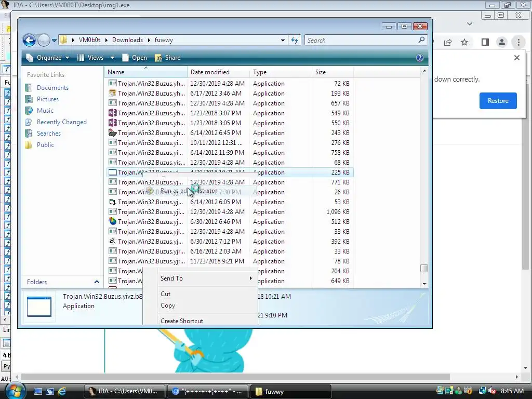
Task: Switch to fuwwy taskbar button
Action: (290, 392)
